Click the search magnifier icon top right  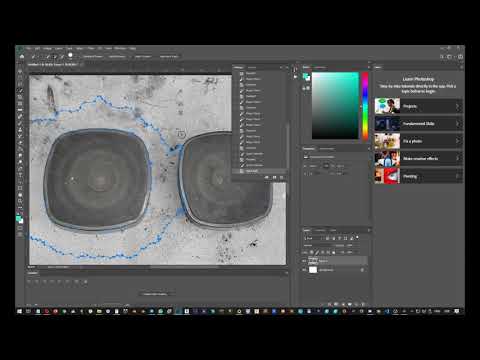click(442, 57)
